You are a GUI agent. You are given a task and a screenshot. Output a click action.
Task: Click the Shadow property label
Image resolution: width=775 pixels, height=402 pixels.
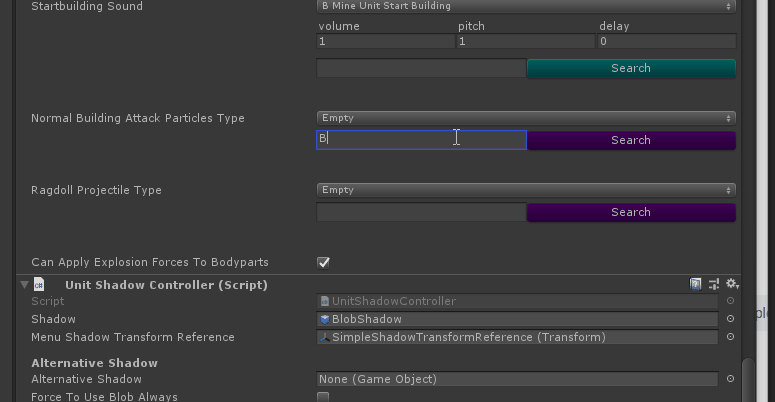(x=53, y=319)
